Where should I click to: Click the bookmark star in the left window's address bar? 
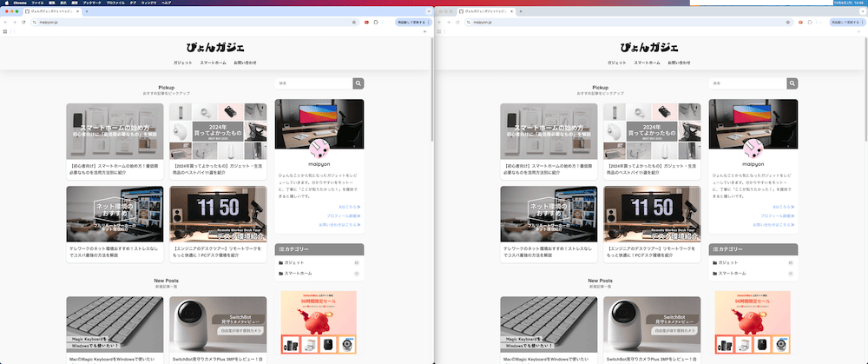point(354,22)
